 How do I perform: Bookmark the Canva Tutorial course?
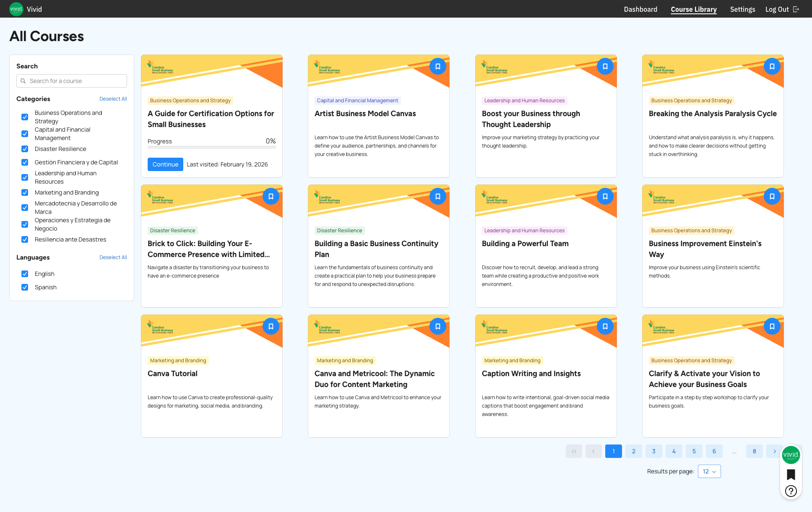(271, 326)
